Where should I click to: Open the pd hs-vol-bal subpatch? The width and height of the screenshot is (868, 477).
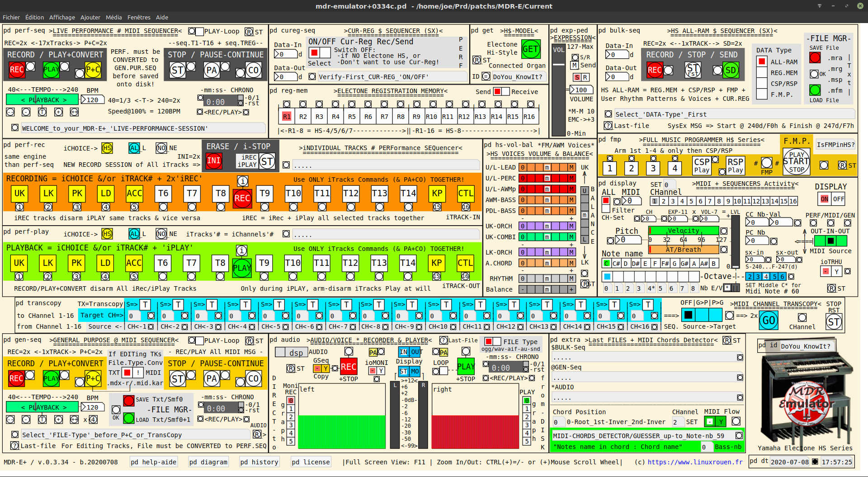tap(509, 145)
